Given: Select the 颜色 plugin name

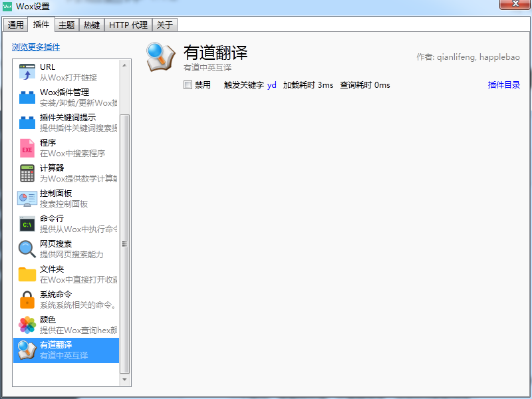Looking at the screenshot, I should [x=48, y=320].
